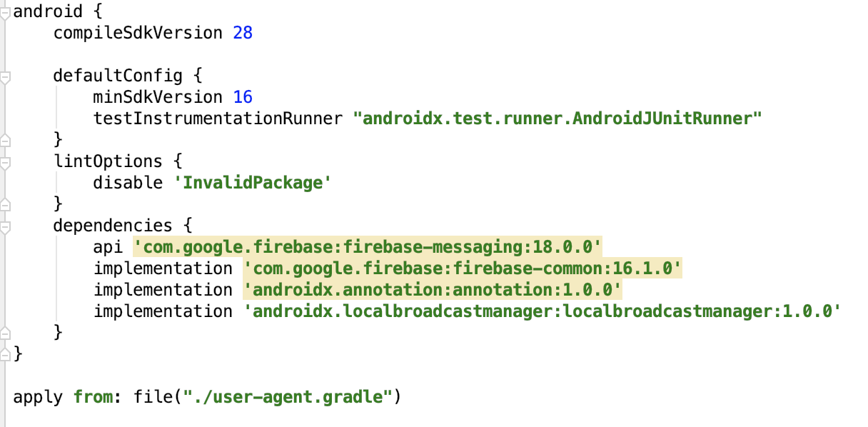Click the minSdkVersion keyword

coord(158,97)
